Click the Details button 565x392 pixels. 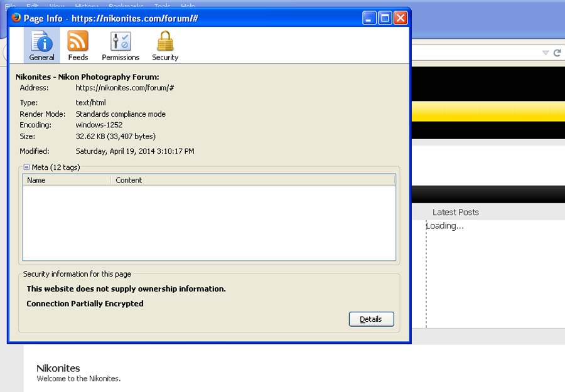tap(371, 319)
